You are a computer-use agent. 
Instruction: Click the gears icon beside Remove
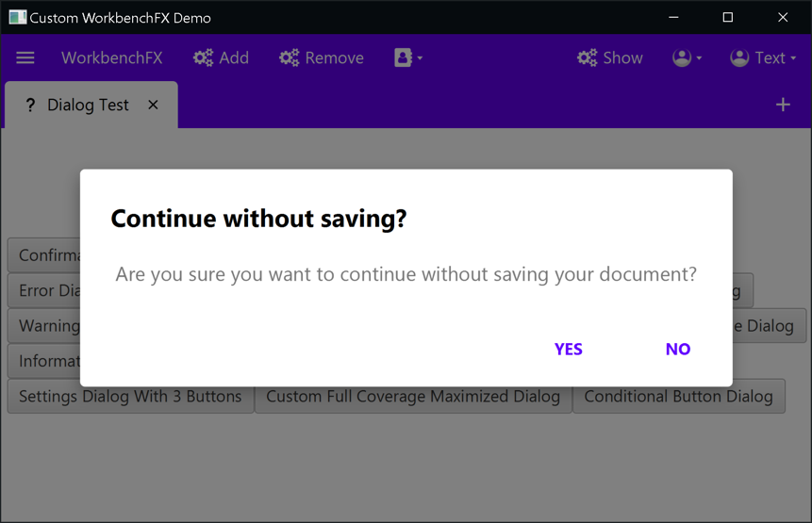pos(289,58)
